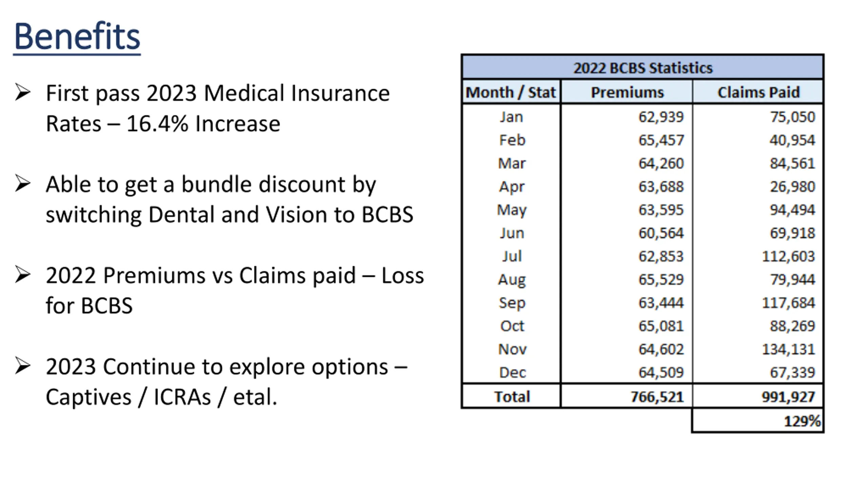The image size is (868, 488).
Task: Click the arrow beside 2022 Premiums bullet
Action: [x=23, y=274]
